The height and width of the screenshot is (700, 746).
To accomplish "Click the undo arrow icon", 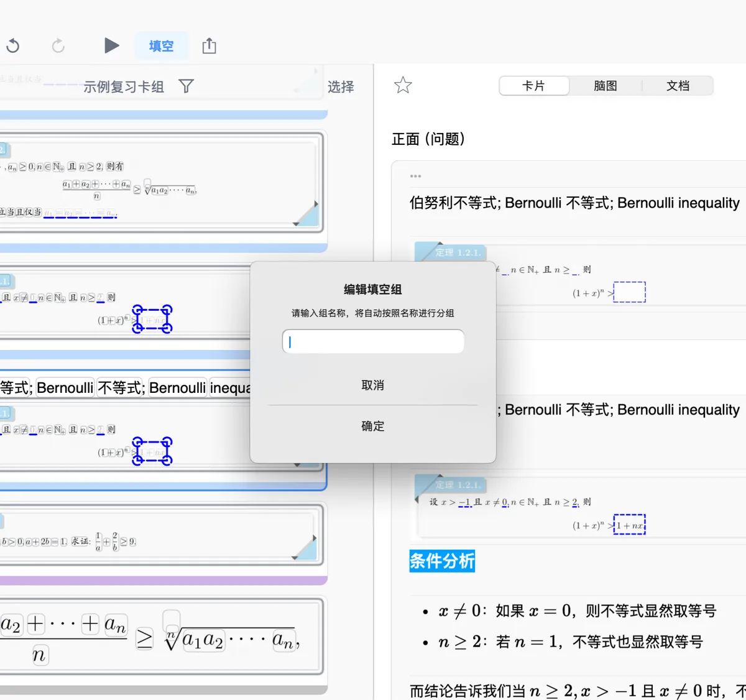I will (x=12, y=45).
